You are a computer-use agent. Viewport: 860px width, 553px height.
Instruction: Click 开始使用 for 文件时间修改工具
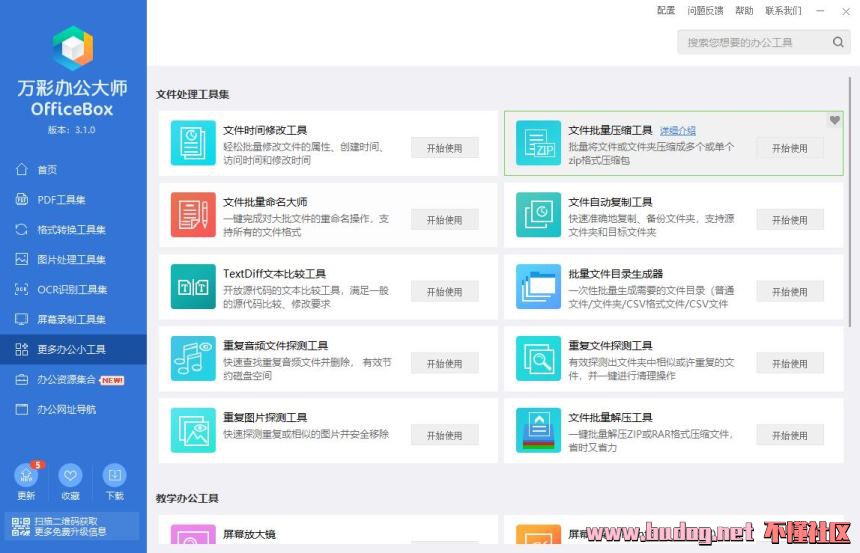[x=445, y=148]
